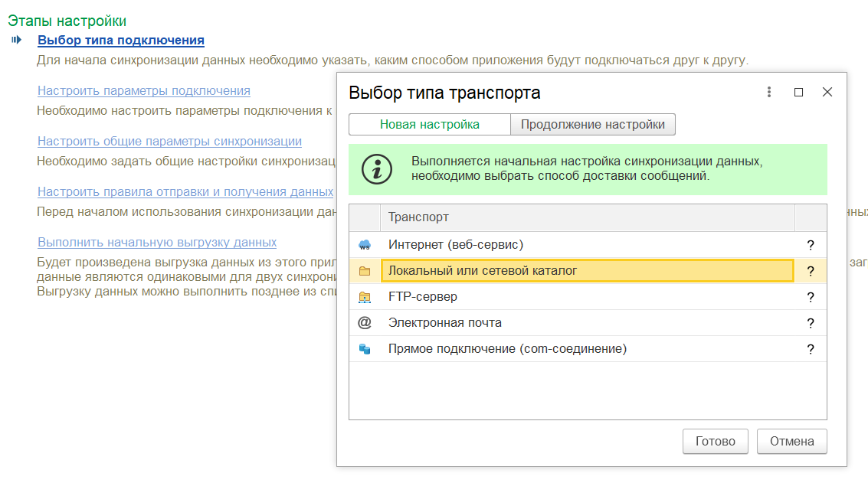The image size is (868, 483).
Task: Open Настроить параметры подключения
Action: (x=143, y=90)
